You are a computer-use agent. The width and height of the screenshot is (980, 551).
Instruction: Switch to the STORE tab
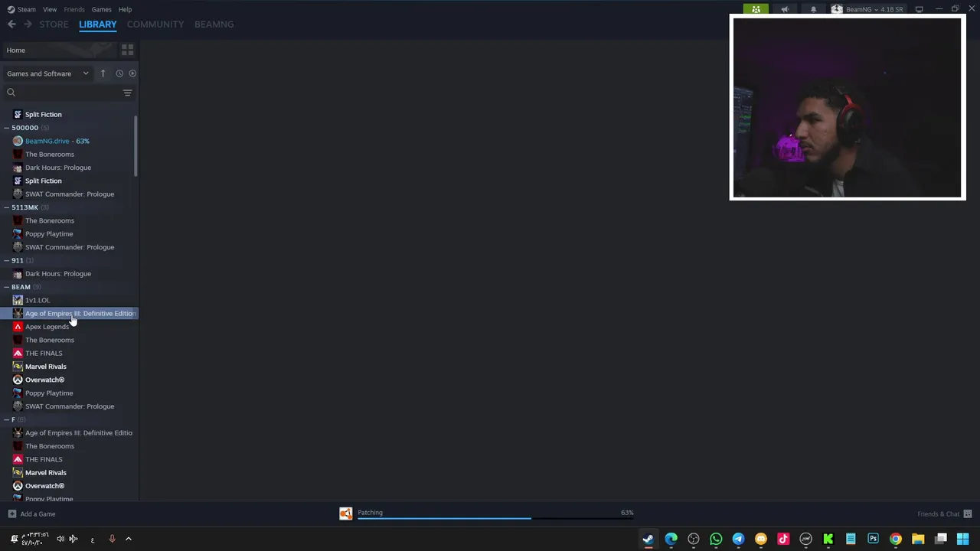(54, 24)
